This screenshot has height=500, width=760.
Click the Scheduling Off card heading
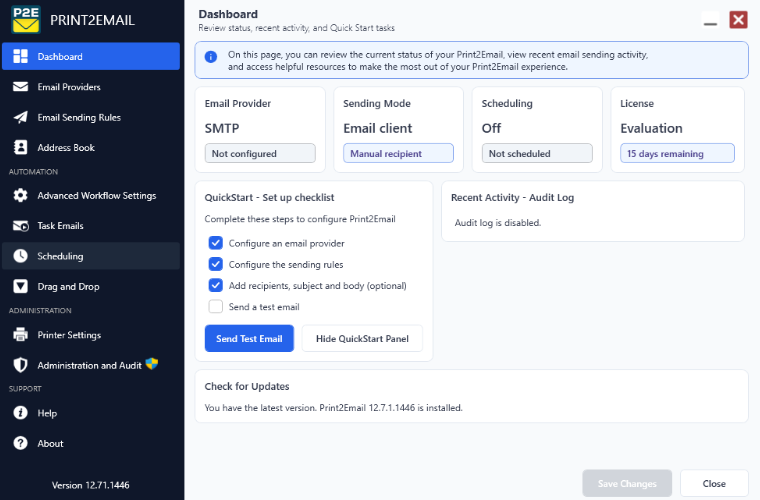coord(507,103)
